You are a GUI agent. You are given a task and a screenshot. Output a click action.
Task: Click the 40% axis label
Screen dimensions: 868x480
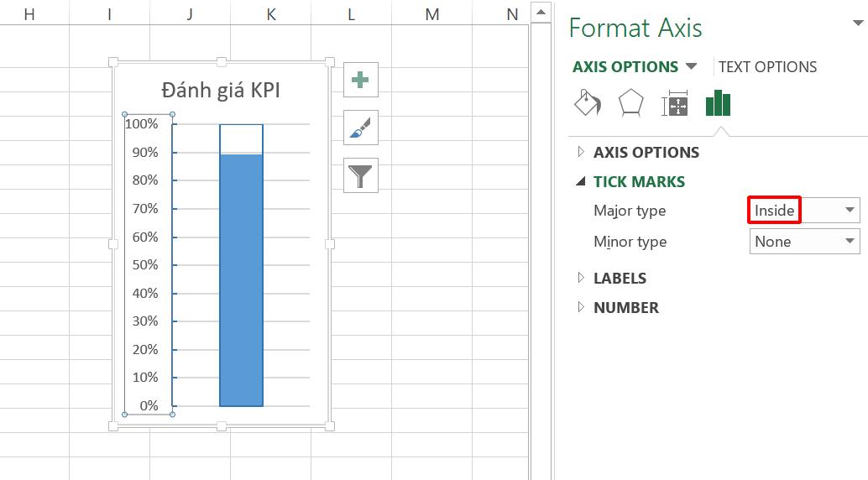coord(145,293)
